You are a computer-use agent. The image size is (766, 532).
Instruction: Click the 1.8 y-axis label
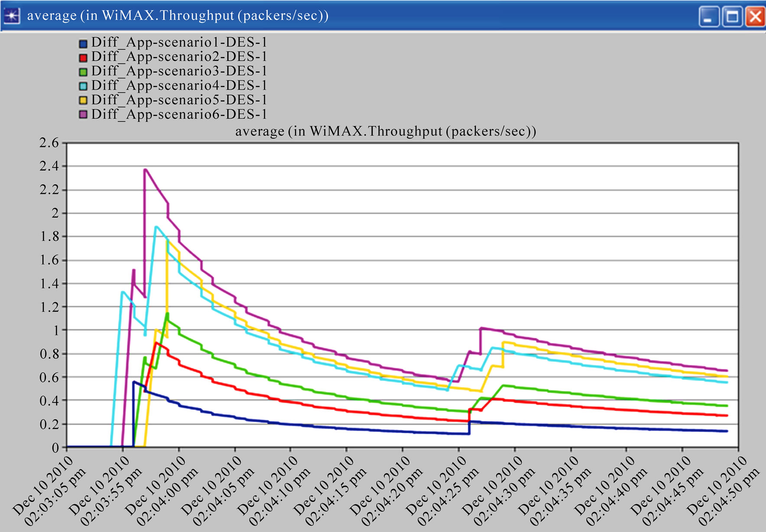(x=49, y=236)
